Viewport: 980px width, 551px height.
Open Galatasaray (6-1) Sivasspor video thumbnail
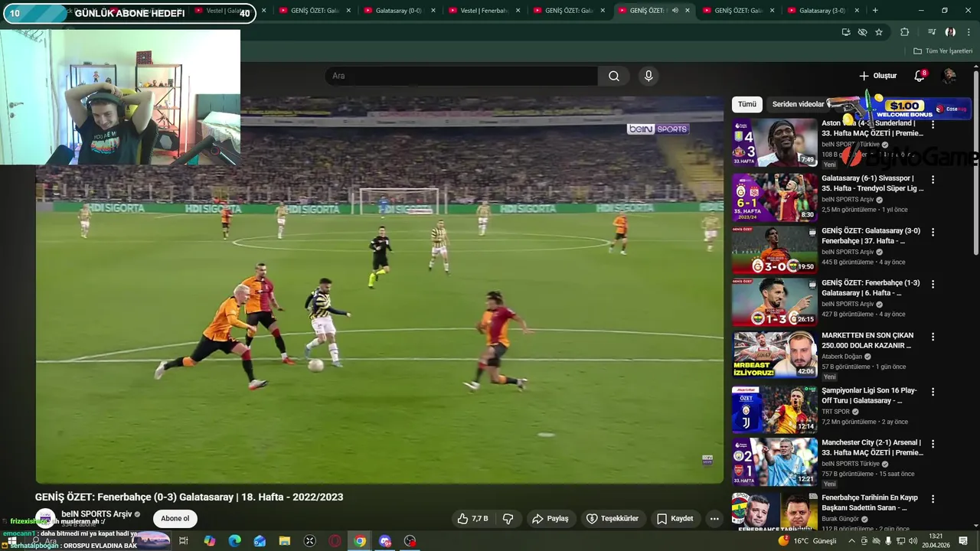click(x=774, y=197)
